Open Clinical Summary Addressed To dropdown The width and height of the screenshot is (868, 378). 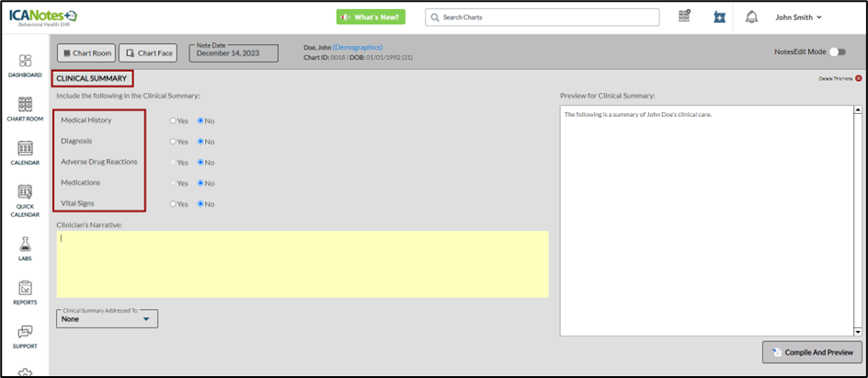coord(107,319)
